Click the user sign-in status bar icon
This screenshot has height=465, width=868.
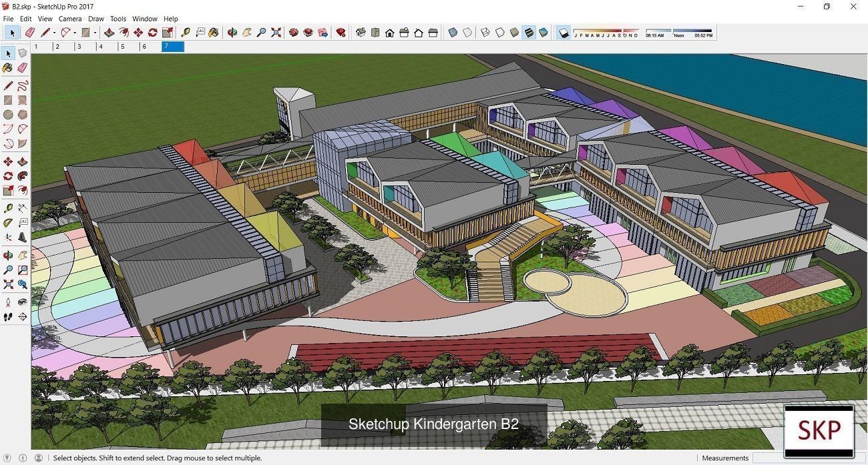[x=38, y=458]
